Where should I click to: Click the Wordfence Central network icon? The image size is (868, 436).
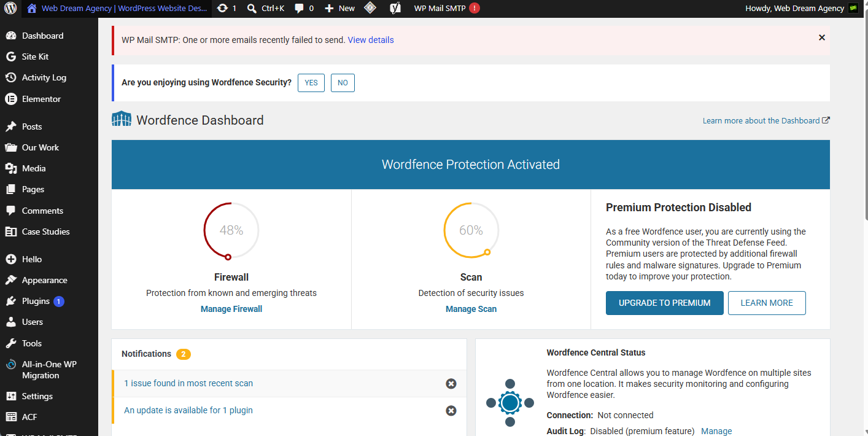[510, 403]
